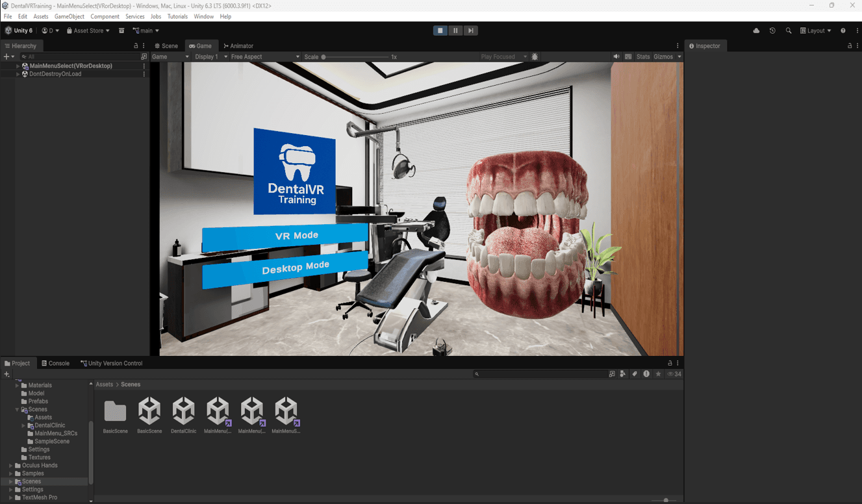The image size is (862, 504).
Task: Click the Assets breadcrumb in Project panel
Action: pyautogui.click(x=104, y=384)
